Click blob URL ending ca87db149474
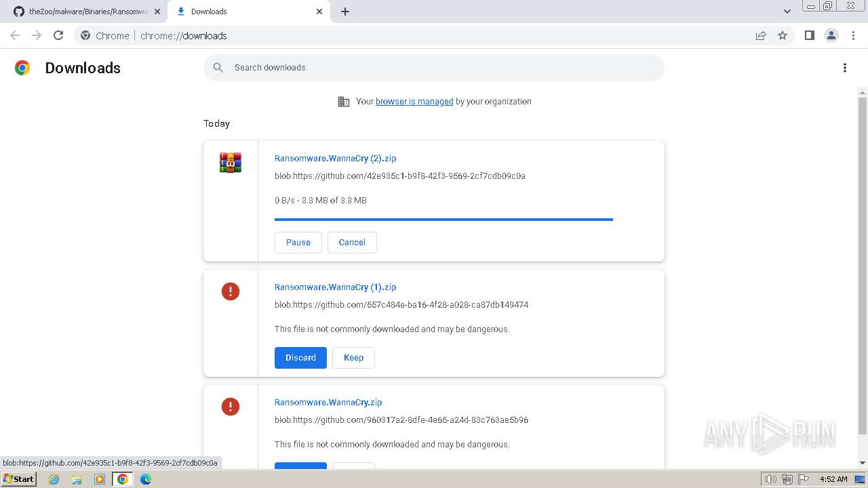This screenshot has height=488, width=868. [401, 304]
